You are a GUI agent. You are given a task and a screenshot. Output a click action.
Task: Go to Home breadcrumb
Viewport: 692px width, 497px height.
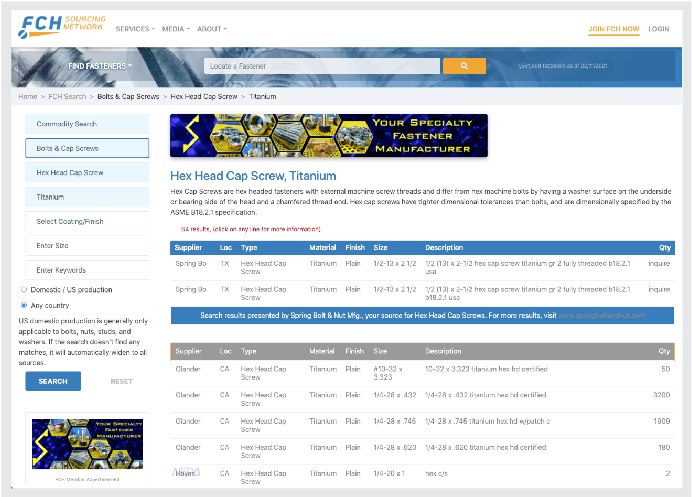tap(28, 96)
